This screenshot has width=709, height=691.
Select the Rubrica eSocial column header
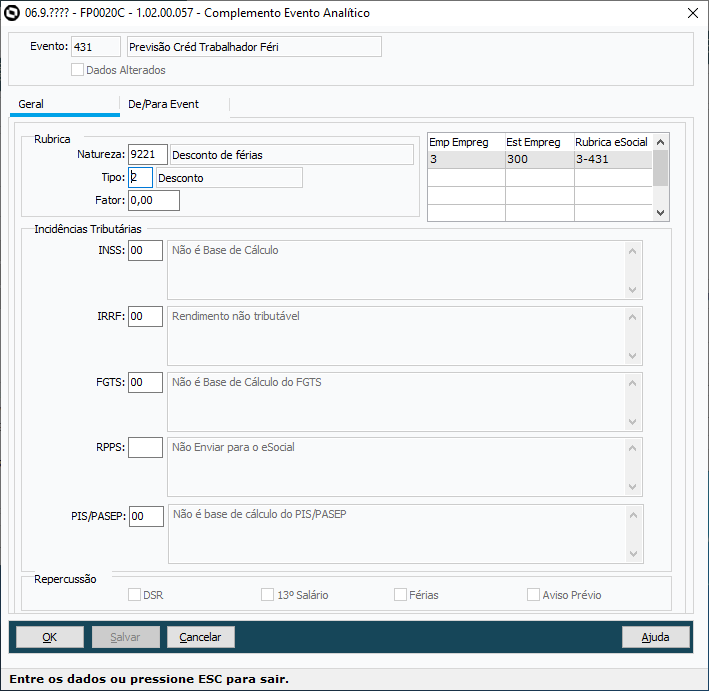[613, 142]
